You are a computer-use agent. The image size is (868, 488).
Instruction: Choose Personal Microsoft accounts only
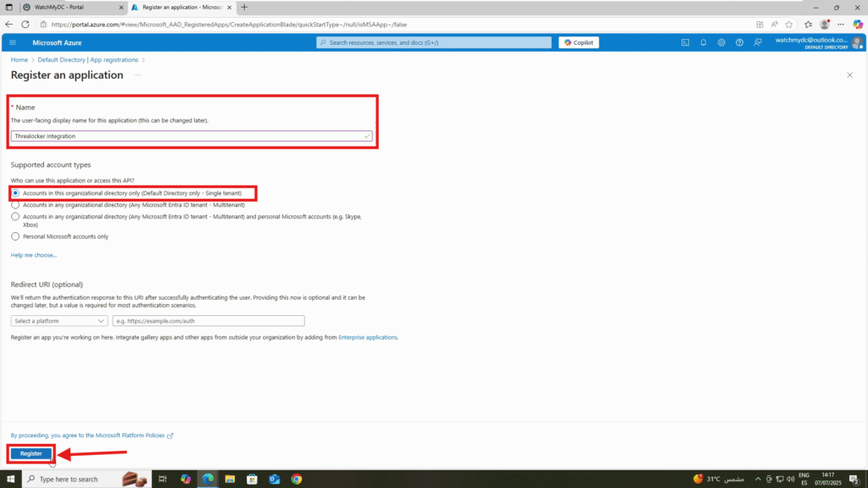coord(15,237)
